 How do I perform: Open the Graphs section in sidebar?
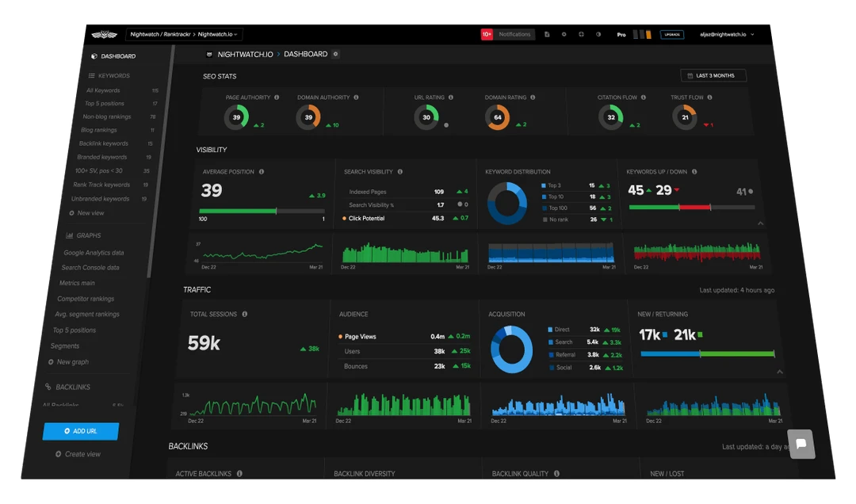coord(83,236)
